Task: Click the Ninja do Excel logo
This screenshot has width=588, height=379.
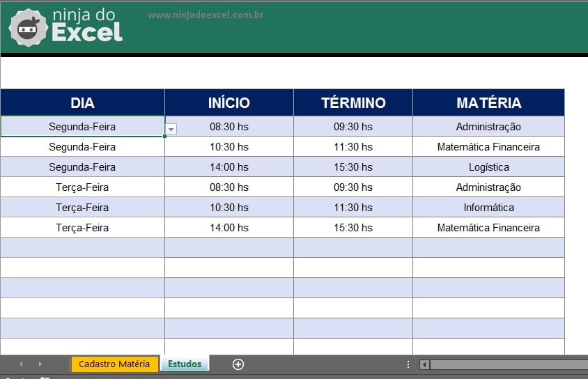Action: tap(65, 27)
